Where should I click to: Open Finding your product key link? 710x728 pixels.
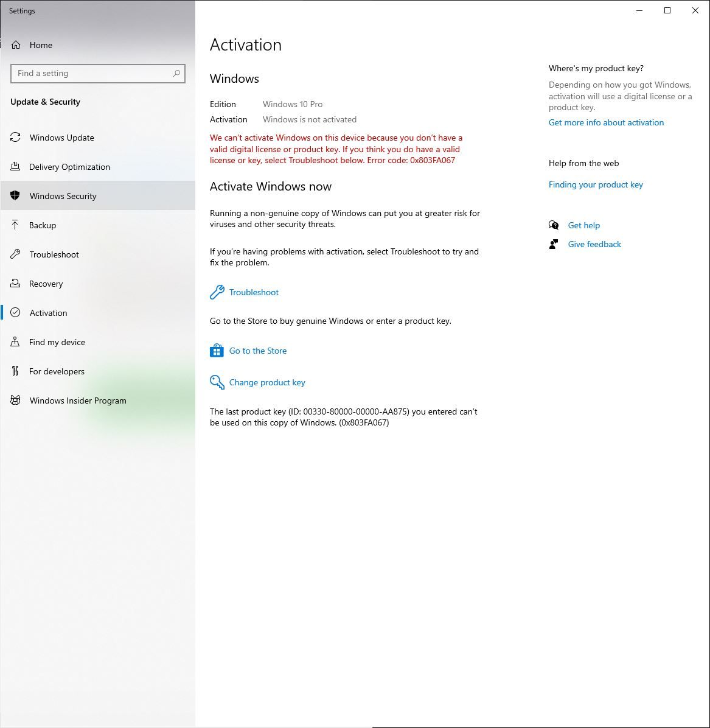[596, 185]
